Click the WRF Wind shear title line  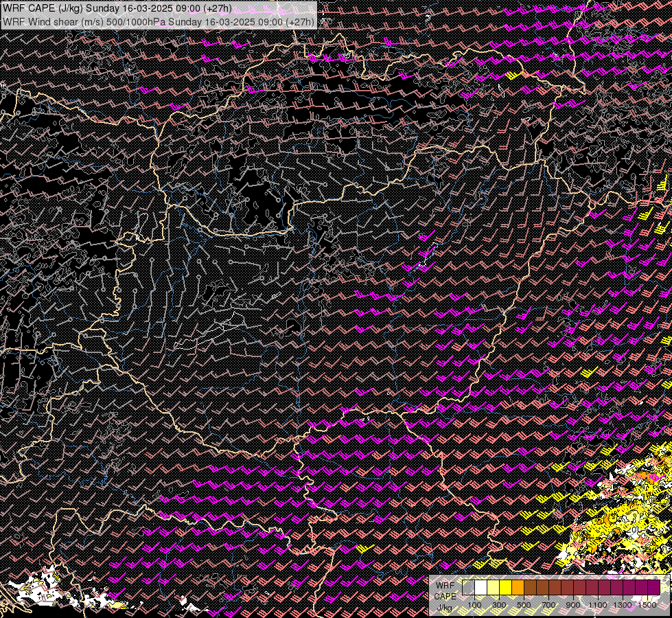pos(158,21)
